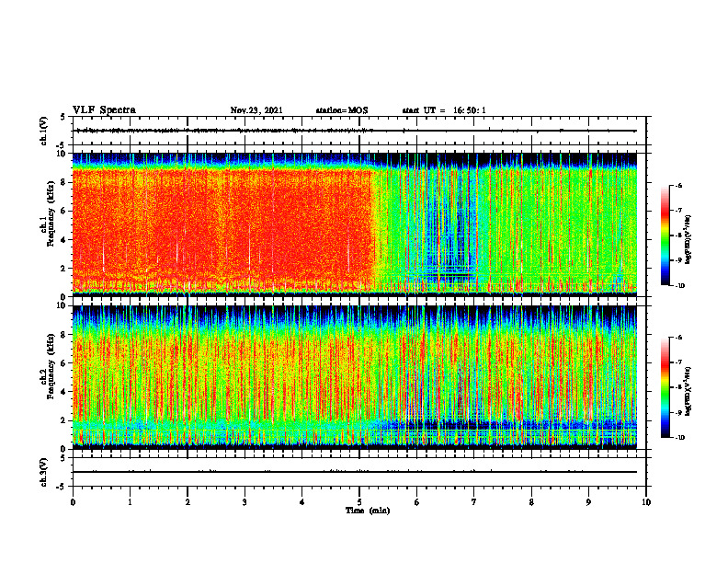Click time axis tick label "6"
Image resolution: width=728 pixels, height=563 pixels.
click(x=417, y=502)
